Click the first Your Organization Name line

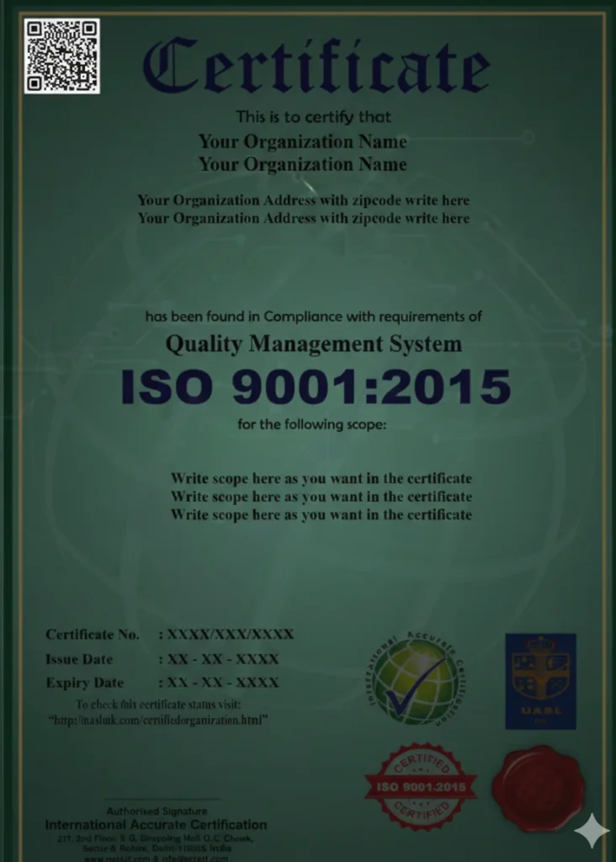[302, 141]
